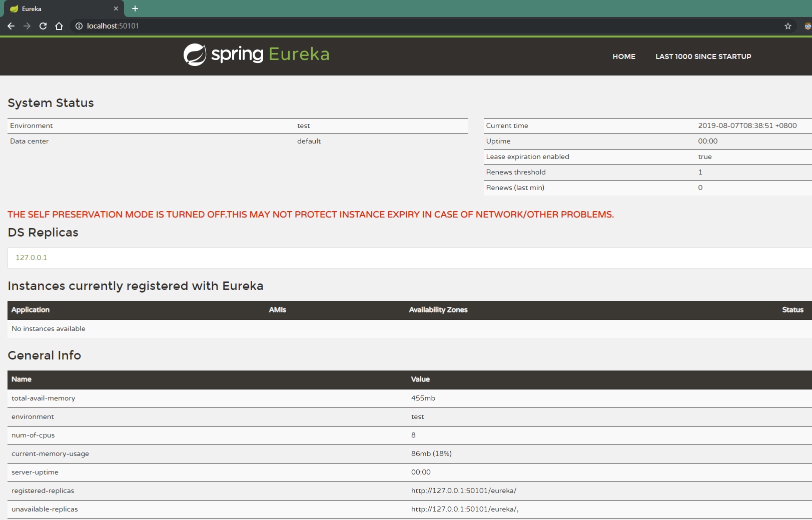
Task: Click the Instances currently registered heading
Action: tap(136, 286)
